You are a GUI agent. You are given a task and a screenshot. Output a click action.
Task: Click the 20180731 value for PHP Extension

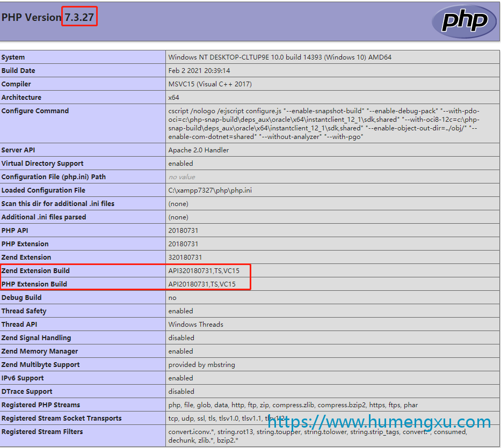pos(183,244)
